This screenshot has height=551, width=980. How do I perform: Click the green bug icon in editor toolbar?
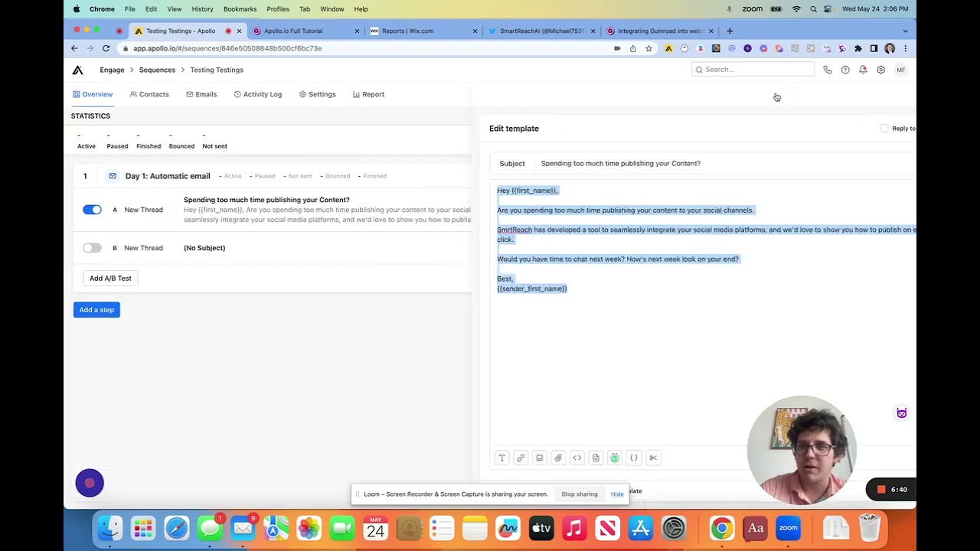pyautogui.click(x=615, y=458)
